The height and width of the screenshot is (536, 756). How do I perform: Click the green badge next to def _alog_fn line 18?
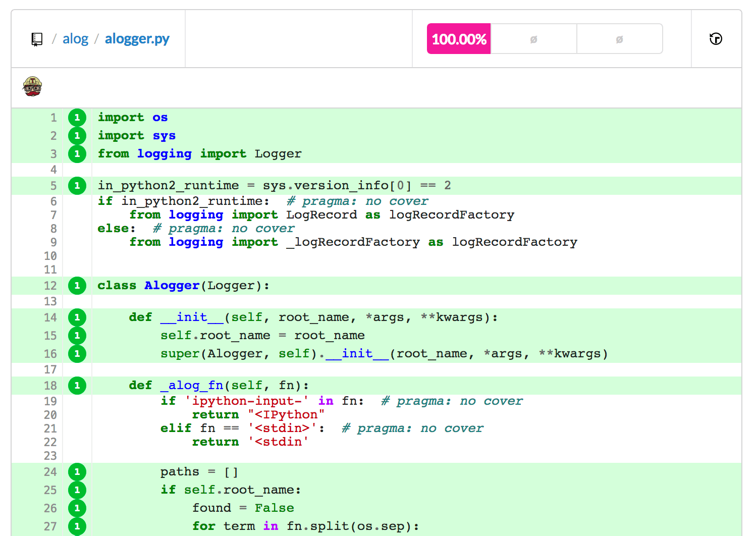[x=77, y=385]
